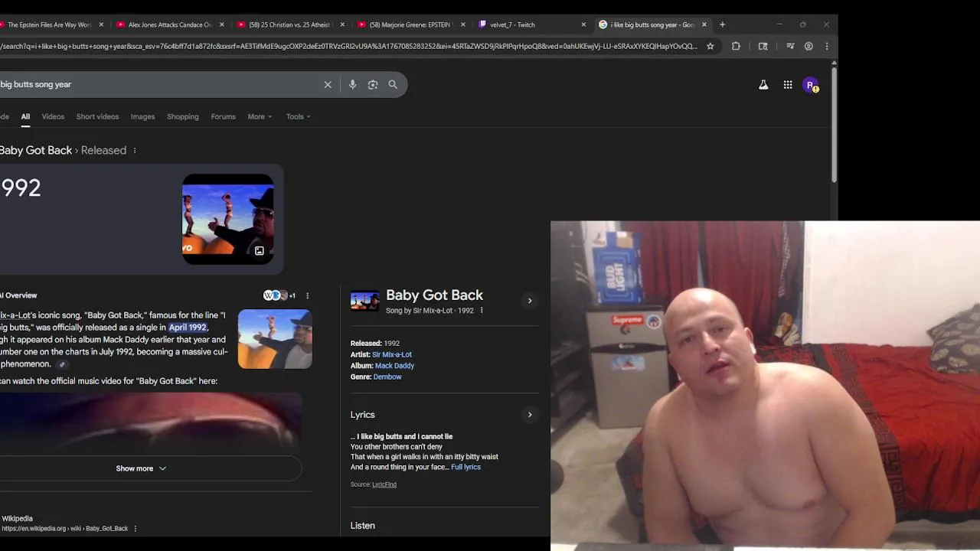
Task: Click the Listen section heading
Action: click(x=363, y=526)
